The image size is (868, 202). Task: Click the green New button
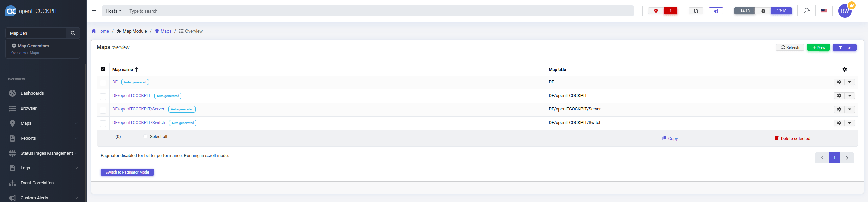pos(818,47)
